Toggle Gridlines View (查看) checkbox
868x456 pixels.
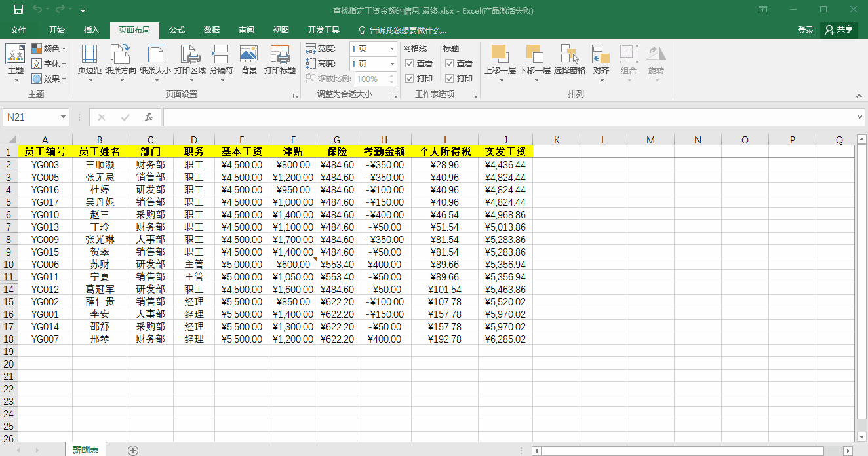[410, 64]
